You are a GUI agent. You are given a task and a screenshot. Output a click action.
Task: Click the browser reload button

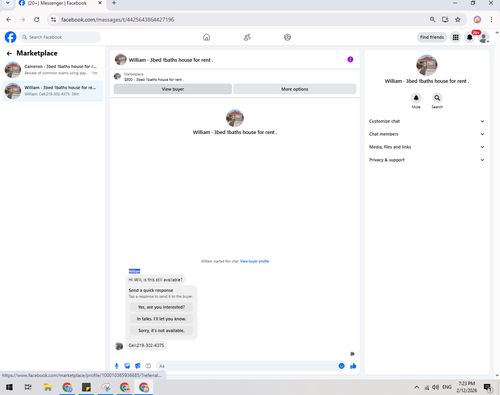coord(37,20)
